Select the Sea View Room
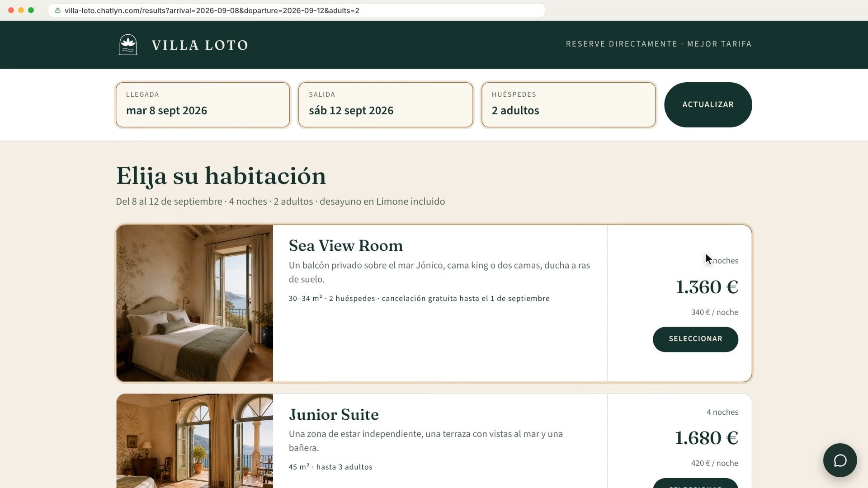The width and height of the screenshot is (868, 488). tap(695, 339)
